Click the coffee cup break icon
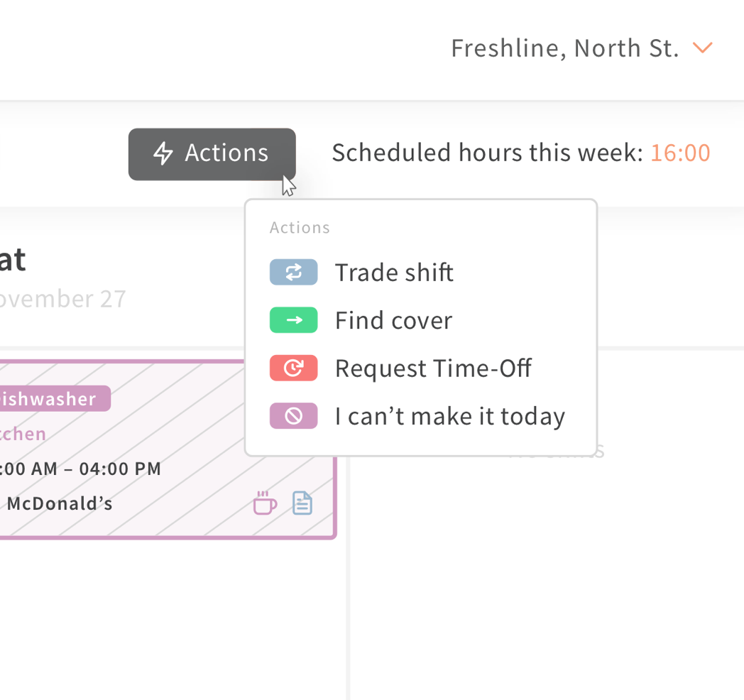 click(x=265, y=503)
